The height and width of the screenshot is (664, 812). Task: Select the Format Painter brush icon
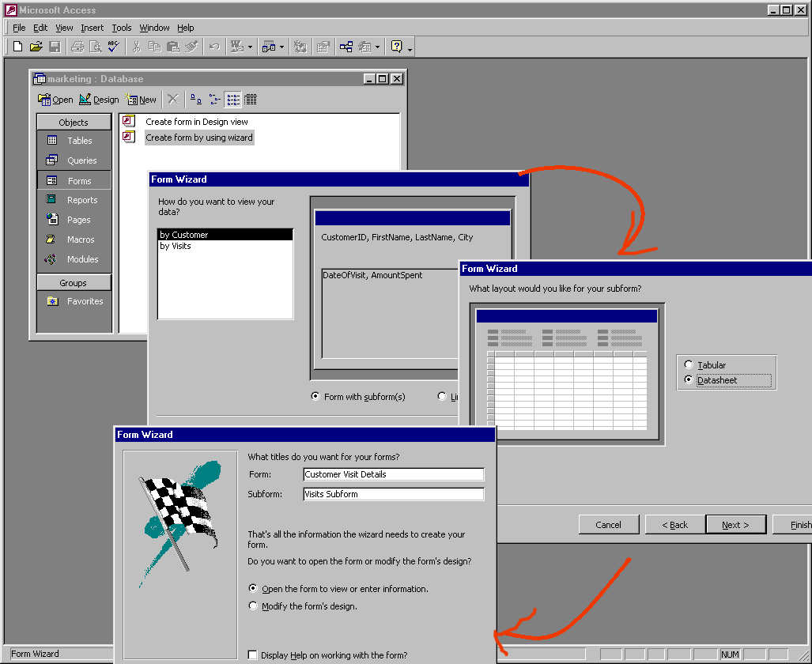coord(191,47)
